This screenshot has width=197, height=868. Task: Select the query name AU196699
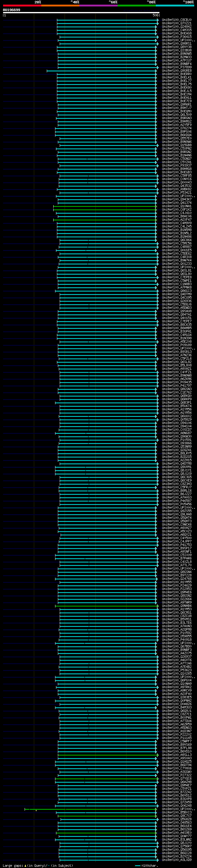11,10
